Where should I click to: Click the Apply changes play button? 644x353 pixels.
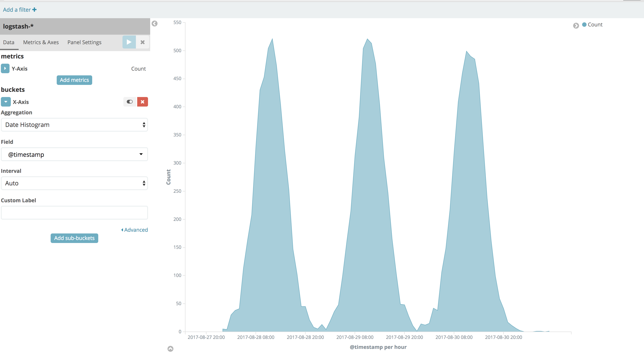[x=129, y=42]
